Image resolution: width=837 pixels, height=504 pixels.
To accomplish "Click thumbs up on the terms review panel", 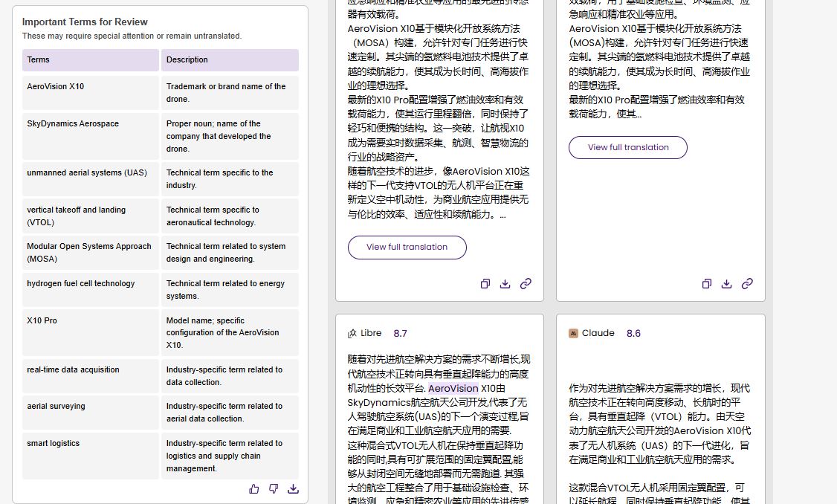I will point(254,488).
